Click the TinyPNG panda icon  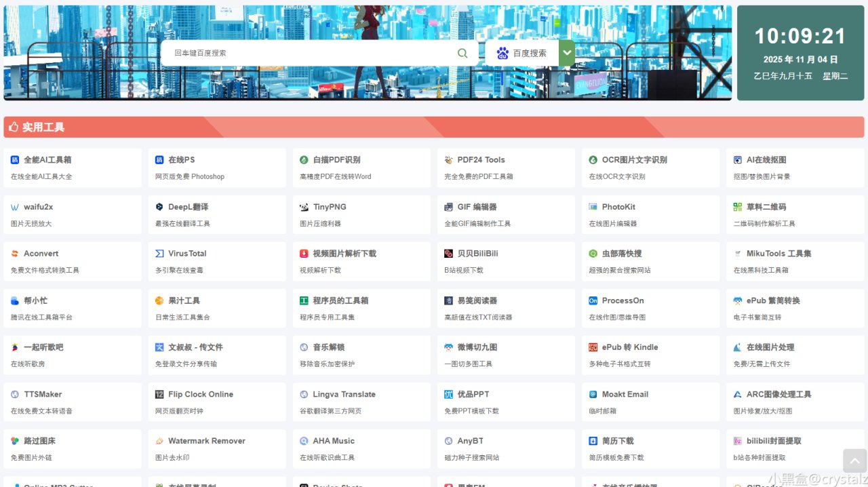304,207
